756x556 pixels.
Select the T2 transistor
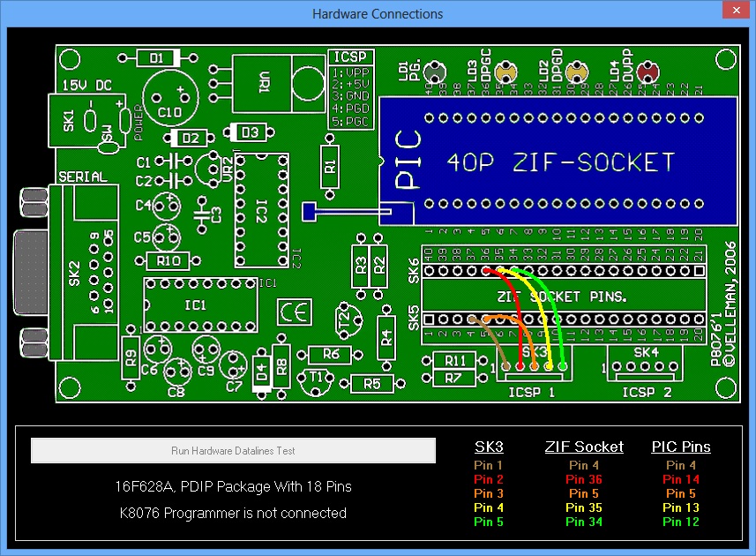(x=348, y=319)
